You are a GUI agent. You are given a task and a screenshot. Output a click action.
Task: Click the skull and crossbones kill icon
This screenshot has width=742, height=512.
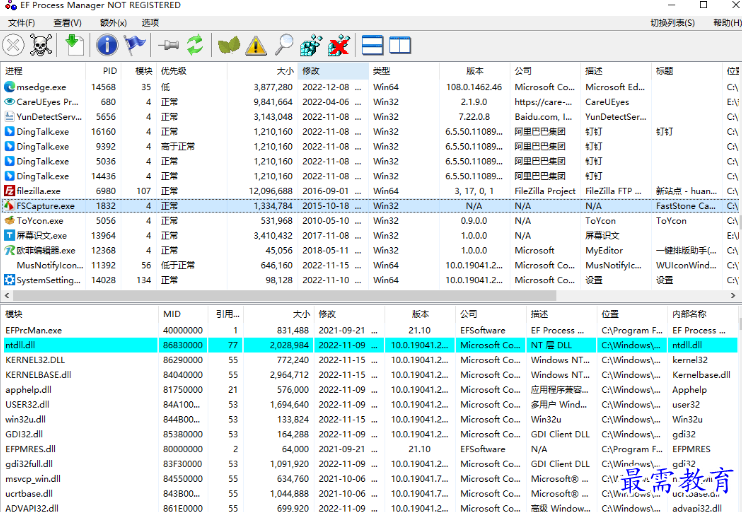(41, 45)
